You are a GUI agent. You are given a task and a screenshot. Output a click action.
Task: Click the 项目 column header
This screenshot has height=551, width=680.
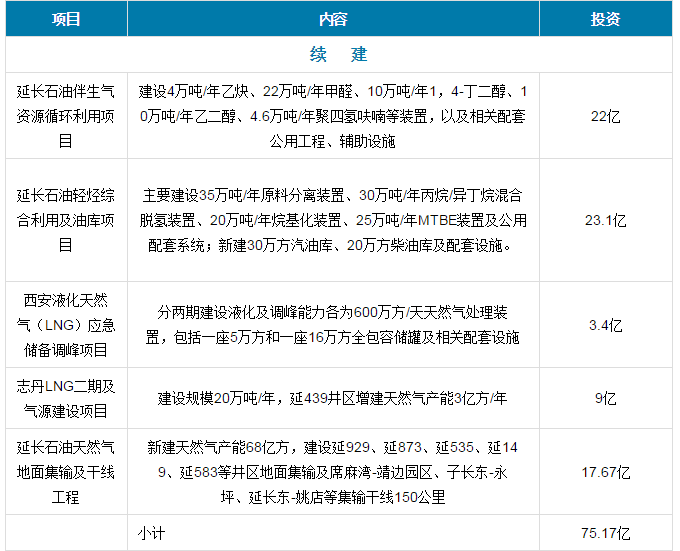tap(66, 19)
